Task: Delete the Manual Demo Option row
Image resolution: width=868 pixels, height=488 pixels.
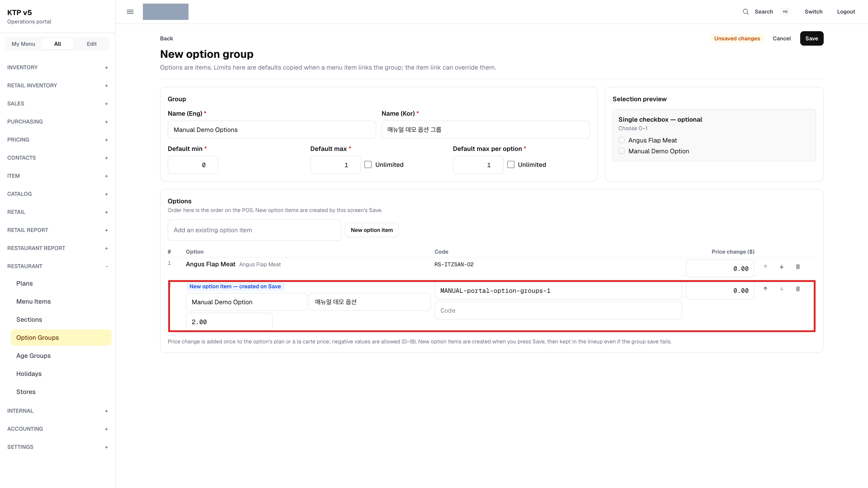Action: click(797, 289)
